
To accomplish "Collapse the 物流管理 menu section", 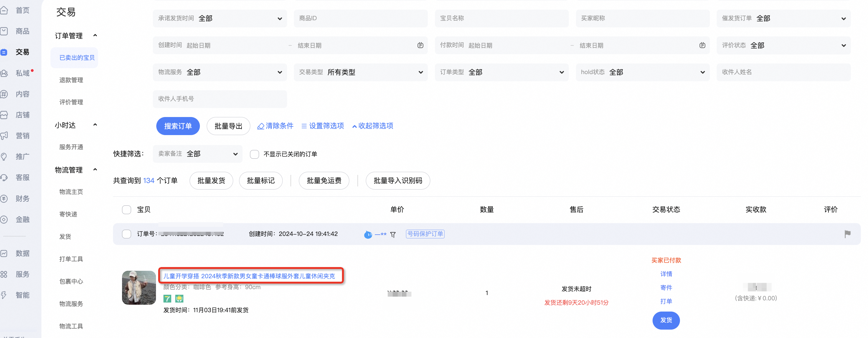I will [x=95, y=170].
